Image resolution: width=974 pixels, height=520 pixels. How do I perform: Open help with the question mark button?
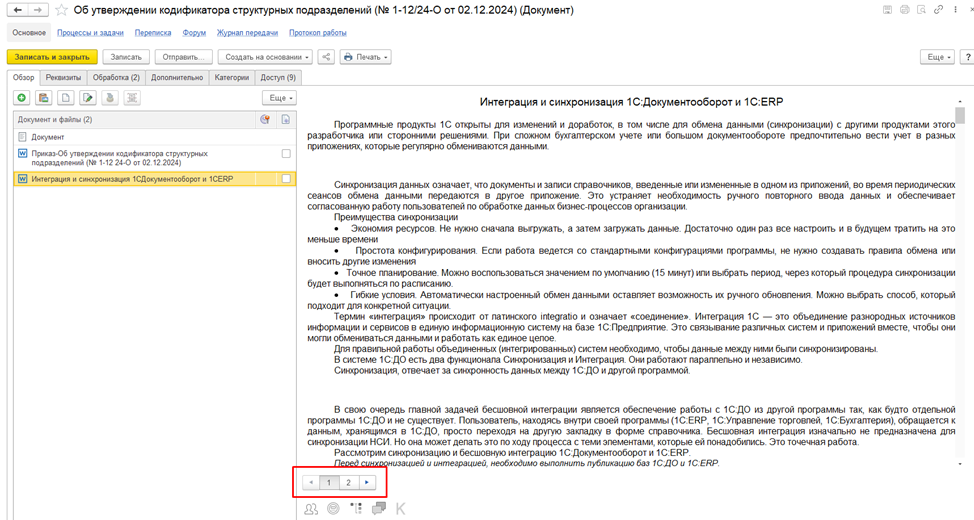click(x=967, y=57)
